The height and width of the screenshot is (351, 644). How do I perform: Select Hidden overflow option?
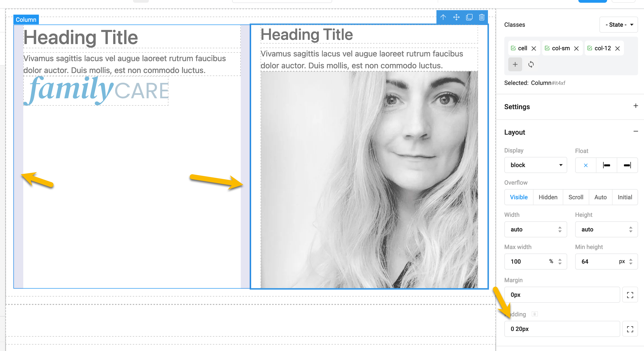pos(548,197)
